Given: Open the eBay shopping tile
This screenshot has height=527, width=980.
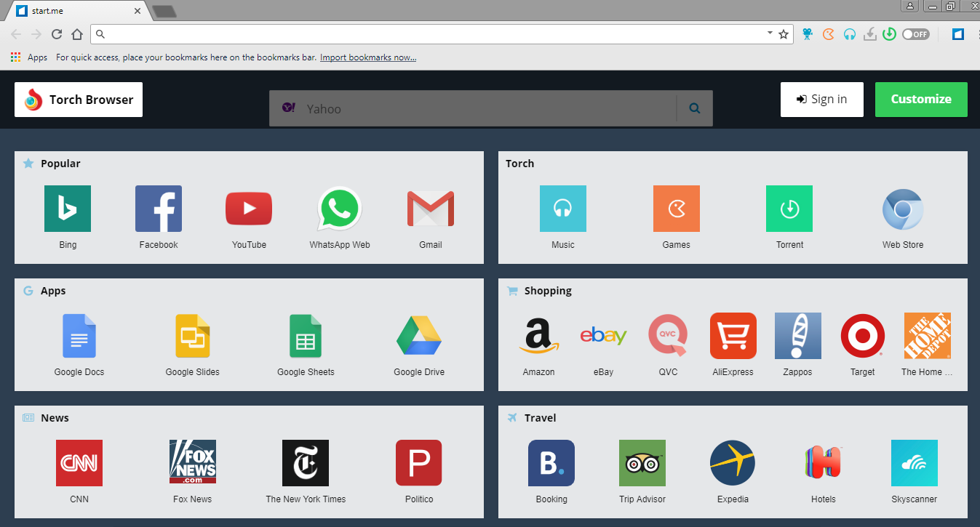Looking at the screenshot, I should [x=603, y=345].
